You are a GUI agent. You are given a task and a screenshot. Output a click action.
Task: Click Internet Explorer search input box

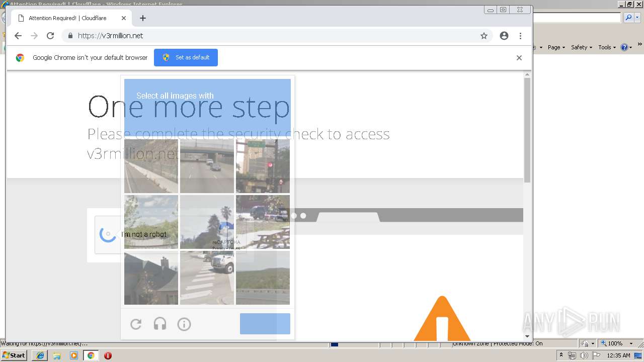[x=577, y=18]
